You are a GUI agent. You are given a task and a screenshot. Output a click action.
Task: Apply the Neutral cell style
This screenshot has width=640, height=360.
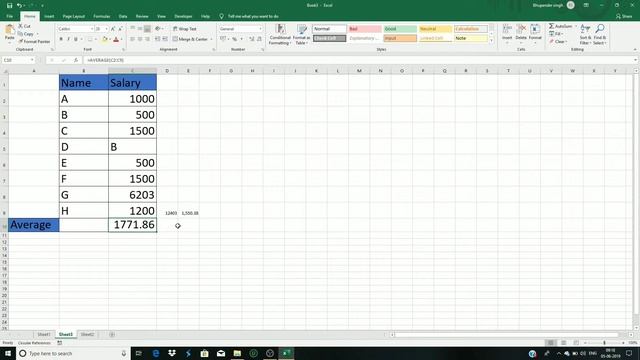click(435, 29)
